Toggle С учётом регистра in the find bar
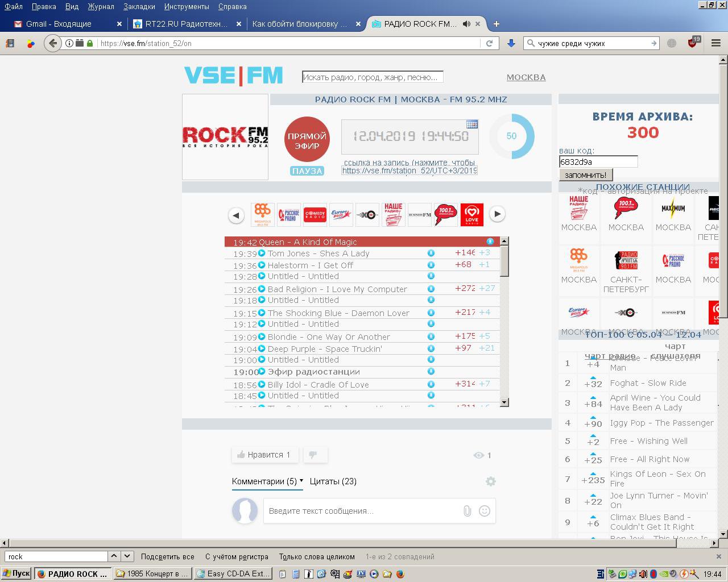 click(x=237, y=557)
